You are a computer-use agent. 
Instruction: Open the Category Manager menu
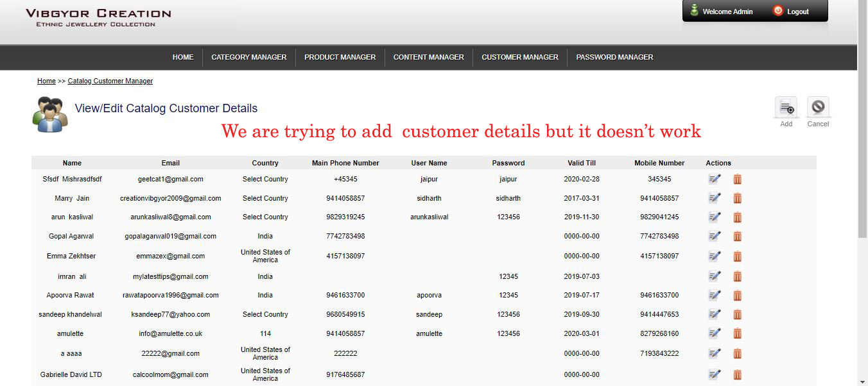249,57
